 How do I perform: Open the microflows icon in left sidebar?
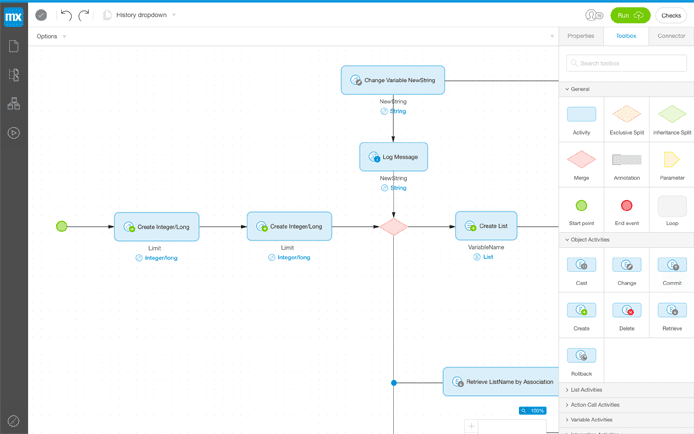[14, 75]
